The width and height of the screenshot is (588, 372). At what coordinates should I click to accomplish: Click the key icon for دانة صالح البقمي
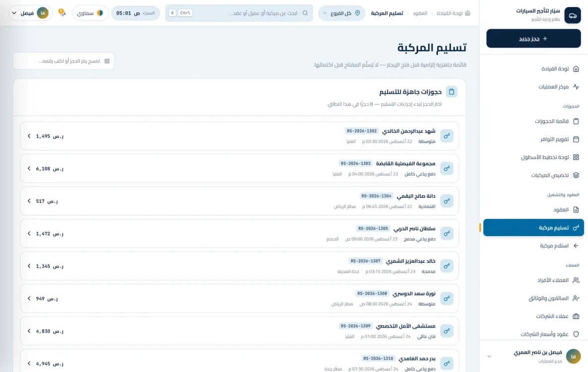[x=447, y=201]
